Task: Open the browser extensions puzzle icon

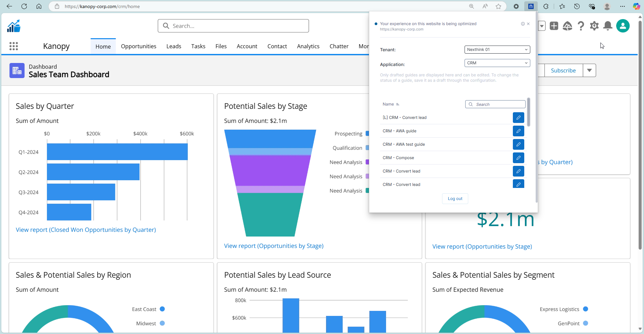Action: pyautogui.click(x=546, y=6)
